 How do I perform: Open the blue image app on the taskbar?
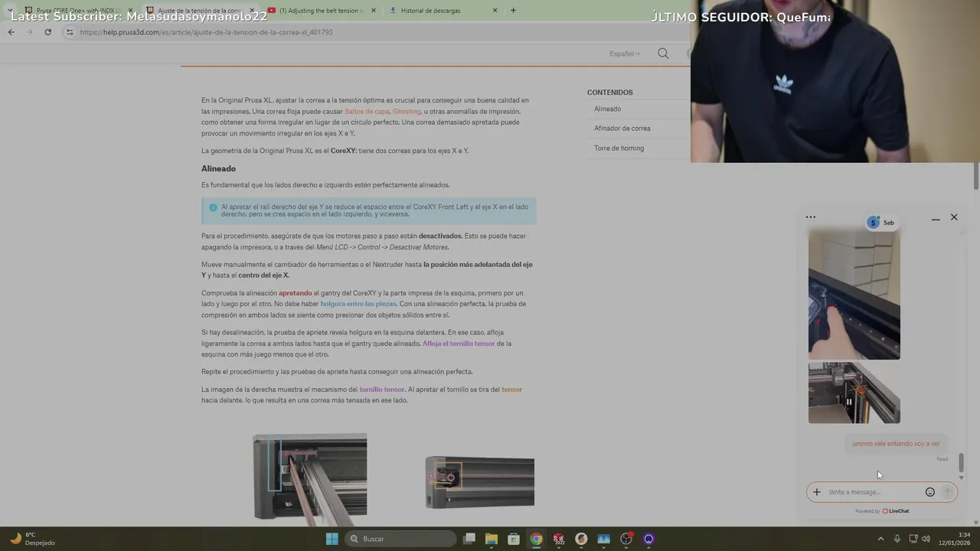(x=603, y=539)
